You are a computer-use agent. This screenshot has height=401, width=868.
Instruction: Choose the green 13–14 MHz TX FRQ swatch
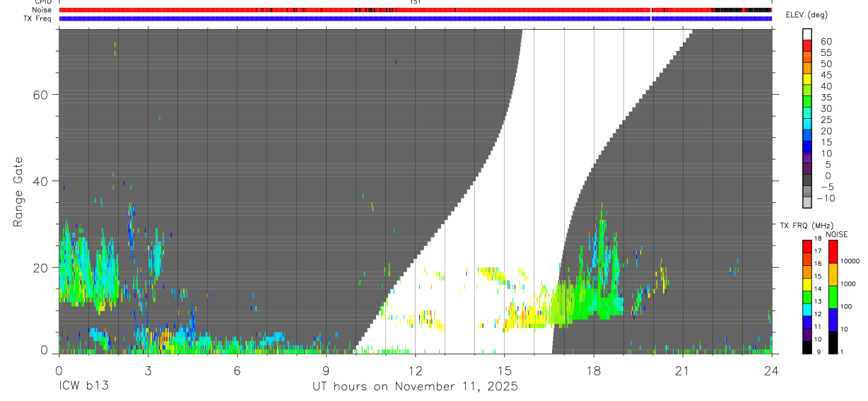pos(808,296)
